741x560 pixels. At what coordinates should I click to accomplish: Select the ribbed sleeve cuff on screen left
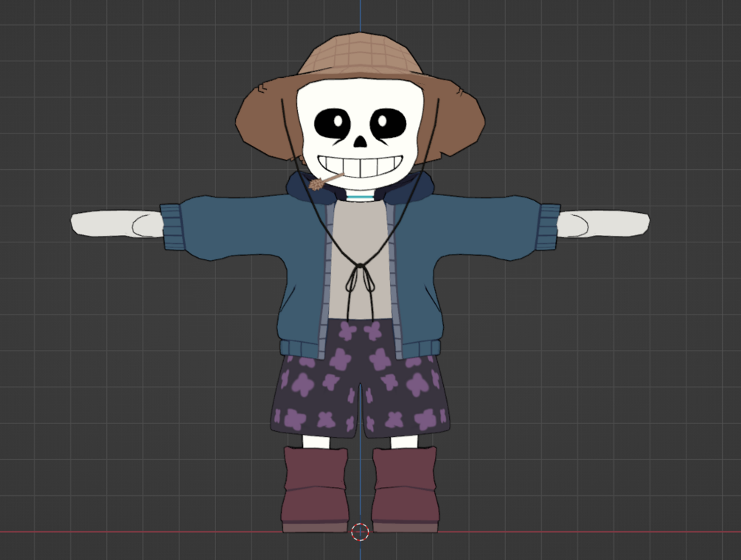(172, 226)
